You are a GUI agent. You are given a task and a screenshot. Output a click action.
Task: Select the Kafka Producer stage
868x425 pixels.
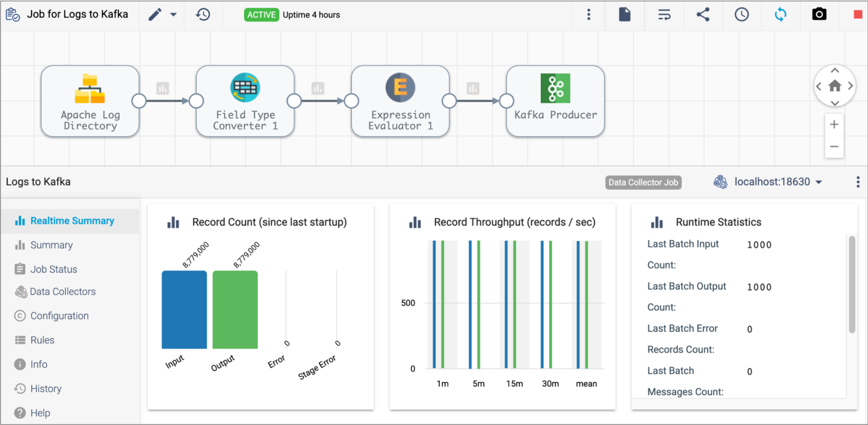(x=555, y=101)
